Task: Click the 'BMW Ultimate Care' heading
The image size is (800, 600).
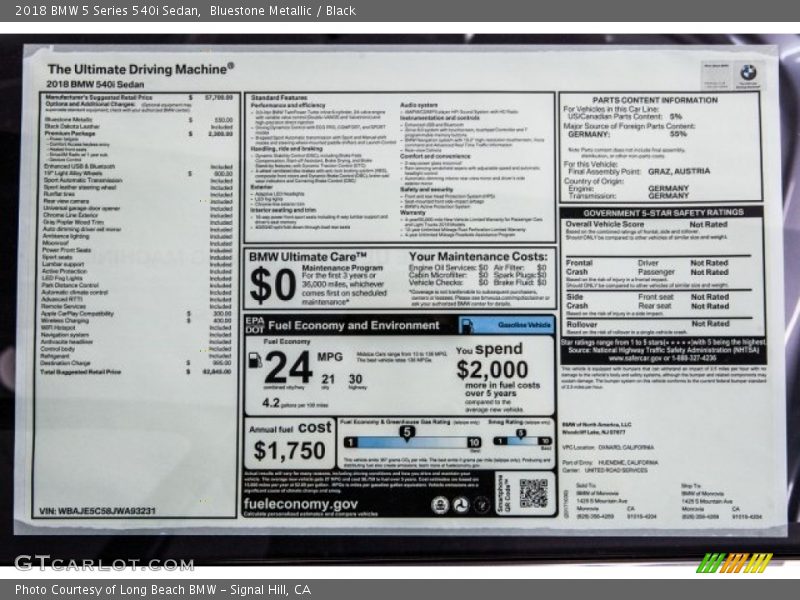Action: tap(308, 257)
